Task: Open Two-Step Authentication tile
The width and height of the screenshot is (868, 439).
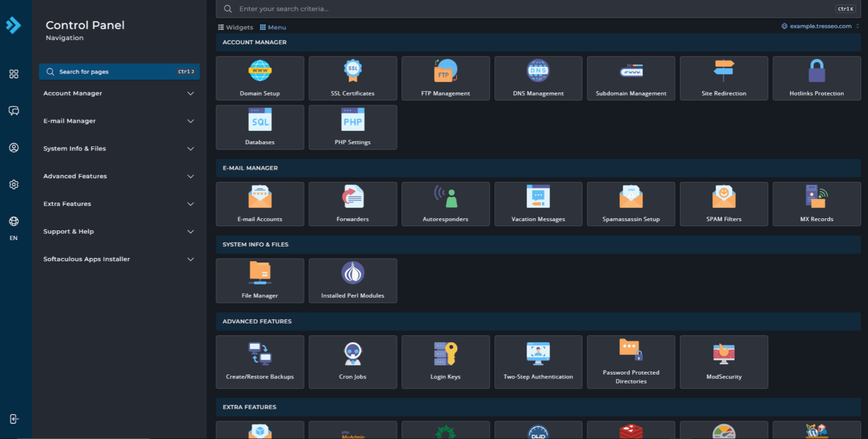Action: coord(539,362)
